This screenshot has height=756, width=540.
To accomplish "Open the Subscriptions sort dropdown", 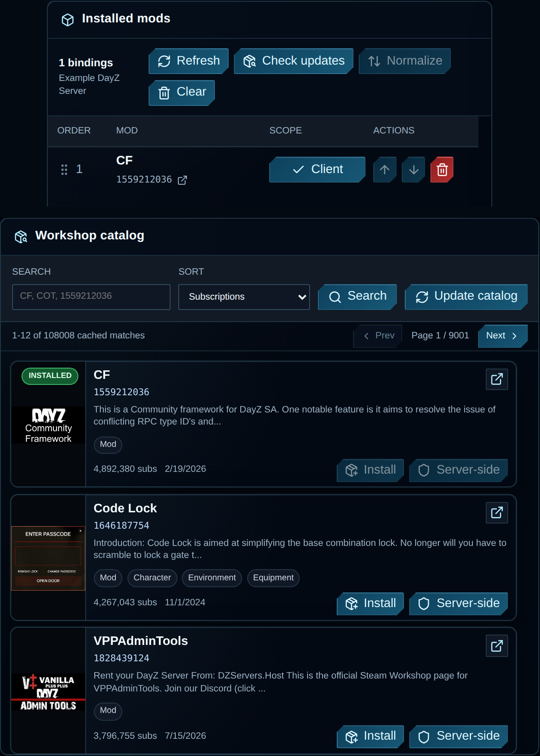I will tap(244, 297).
